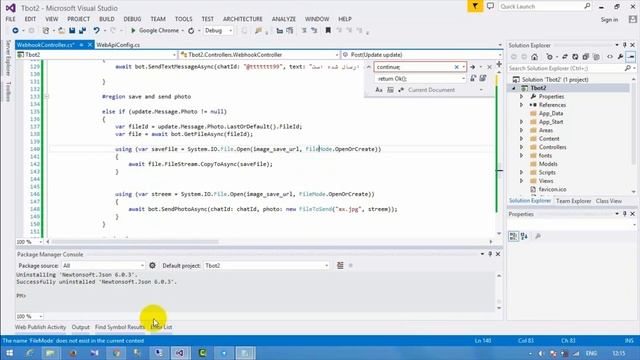
Task: Click the feedback speech bubble icon
Action: pos(490,7)
